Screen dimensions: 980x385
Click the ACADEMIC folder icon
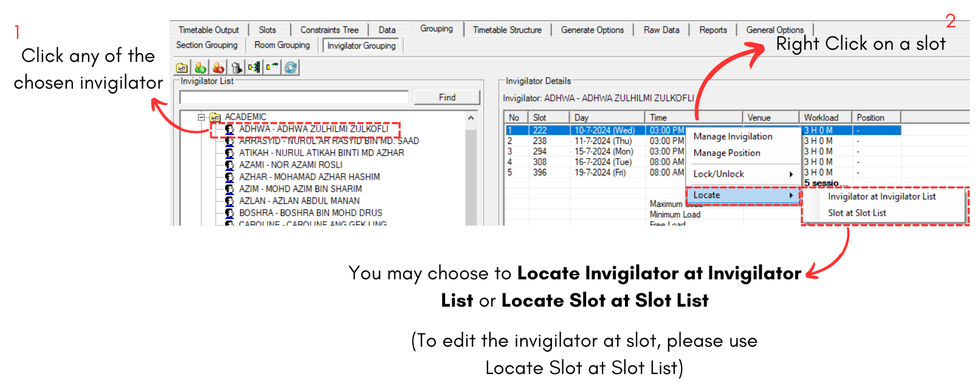tap(215, 117)
